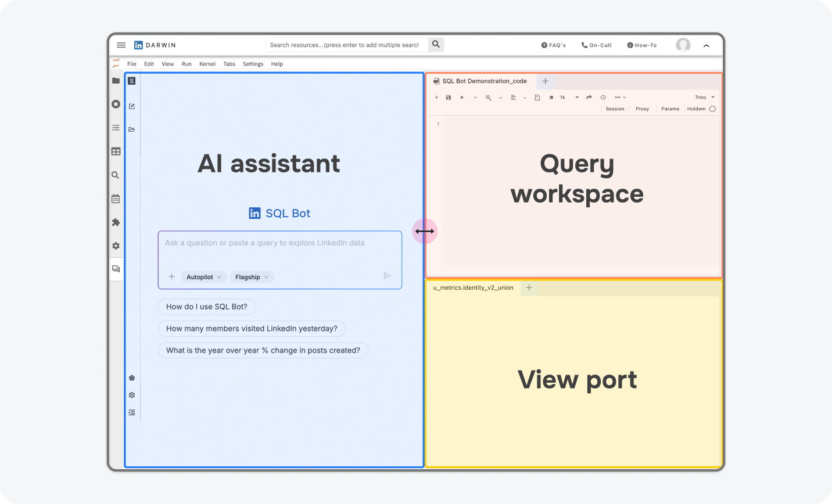The width and height of the screenshot is (832, 504).
Task: Expand the Autopilot mode dropdown
Action: point(204,277)
